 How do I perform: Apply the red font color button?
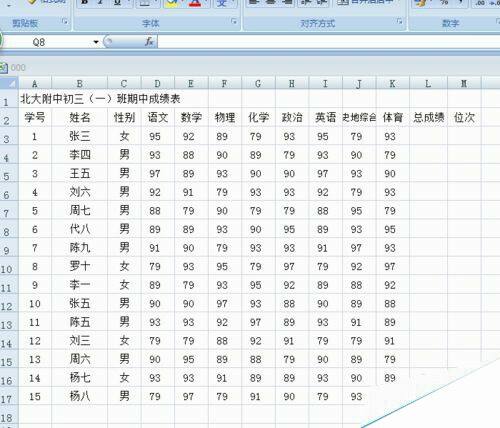pyautogui.click(x=195, y=3)
